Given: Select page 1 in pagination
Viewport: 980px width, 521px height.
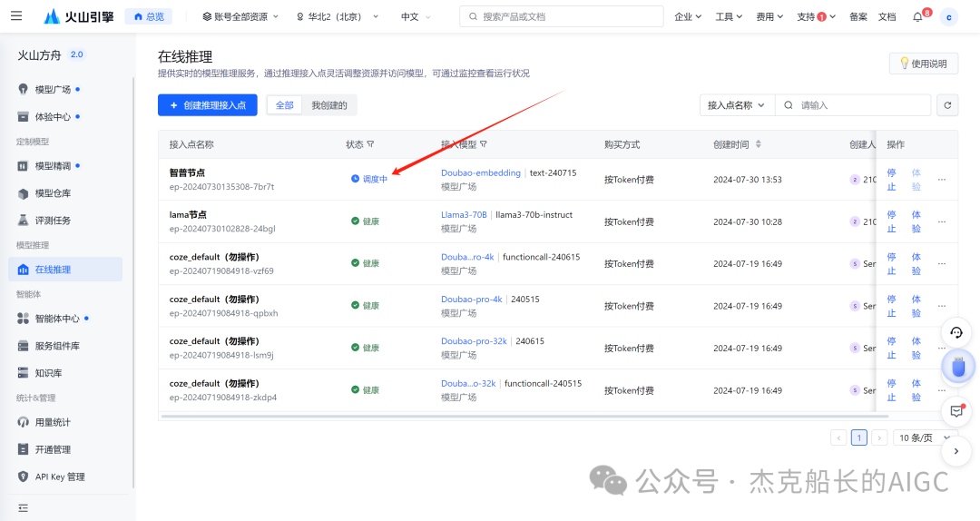Looking at the screenshot, I should click(858, 437).
